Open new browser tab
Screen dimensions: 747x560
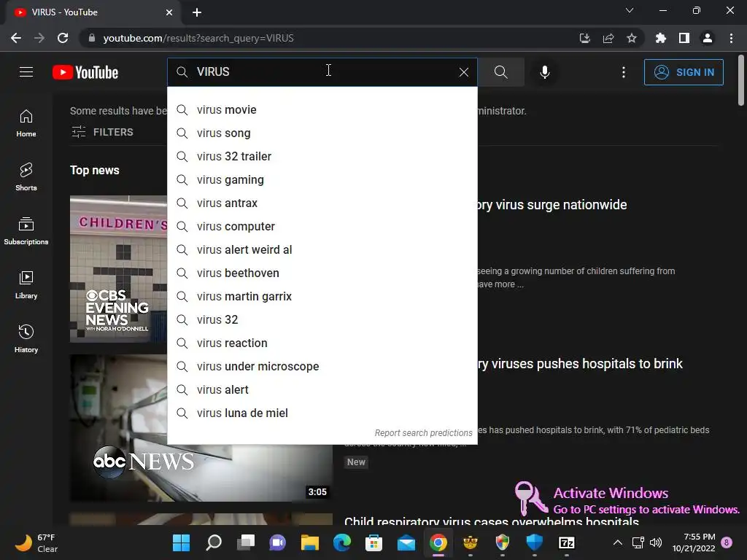click(197, 12)
